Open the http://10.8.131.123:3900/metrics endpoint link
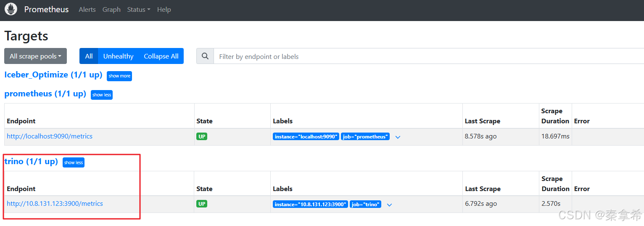 pyautogui.click(x=55, y=204)
